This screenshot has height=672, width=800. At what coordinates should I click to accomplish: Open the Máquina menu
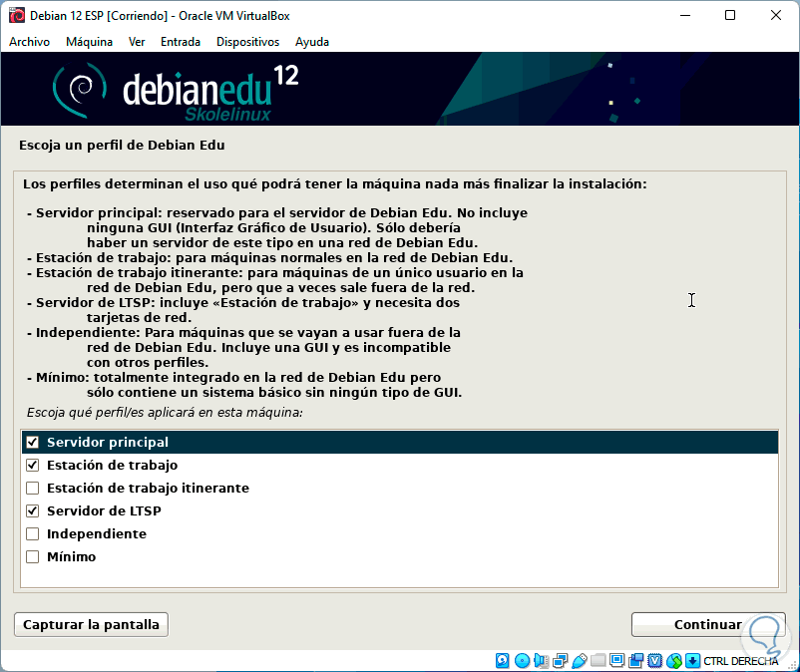[x=90, y=42]
